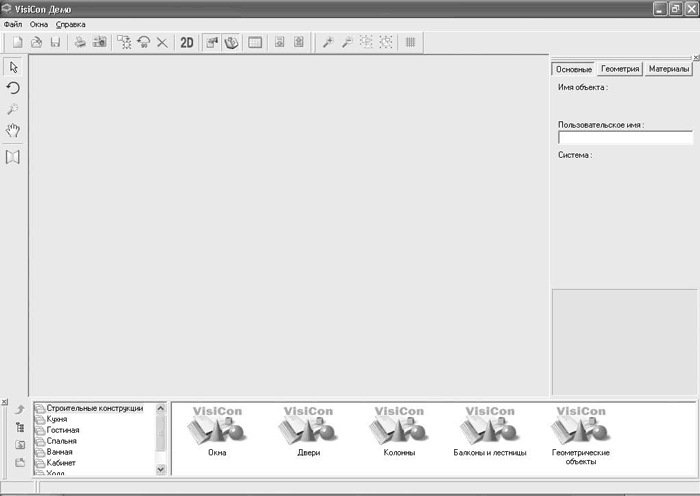Select the rotate tool in left sidebar
The height and width of the screenshot is (496, 700).
point(13,88)
